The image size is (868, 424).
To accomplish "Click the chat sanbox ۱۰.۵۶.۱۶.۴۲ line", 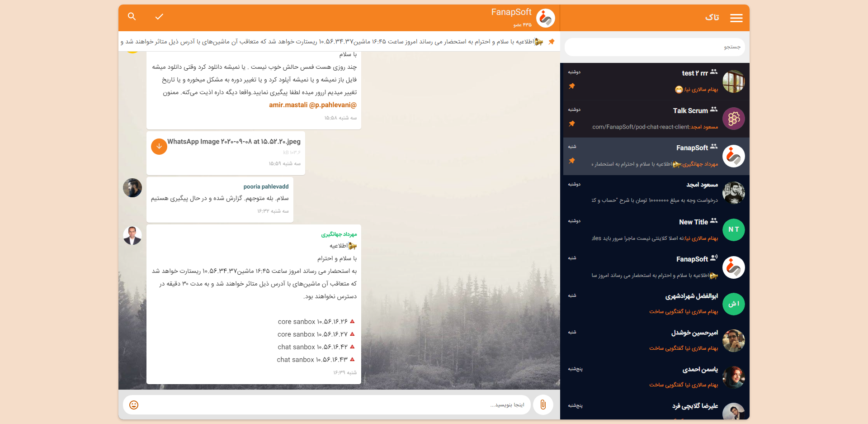I will (x=316, y=347).
